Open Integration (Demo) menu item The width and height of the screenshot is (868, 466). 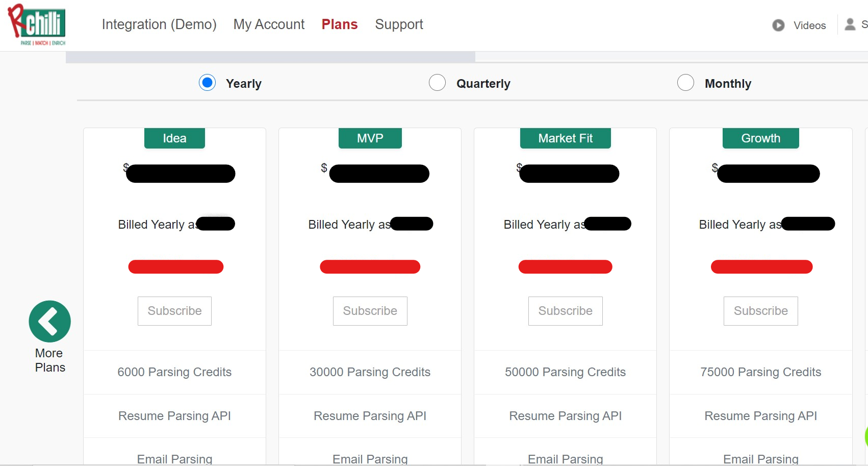tap(159, 24)
